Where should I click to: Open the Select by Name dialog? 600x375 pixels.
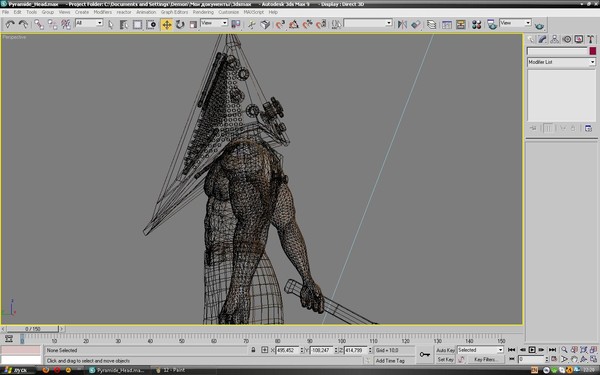tap(124, 24)
